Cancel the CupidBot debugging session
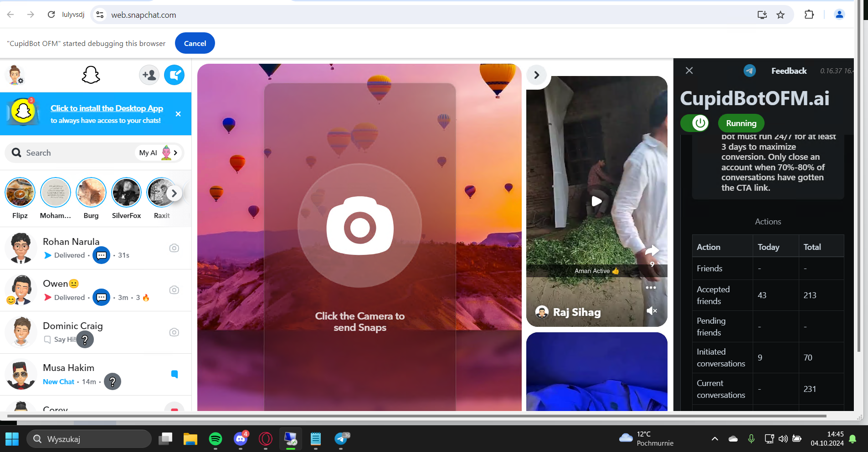 click(x=195, y=43)
